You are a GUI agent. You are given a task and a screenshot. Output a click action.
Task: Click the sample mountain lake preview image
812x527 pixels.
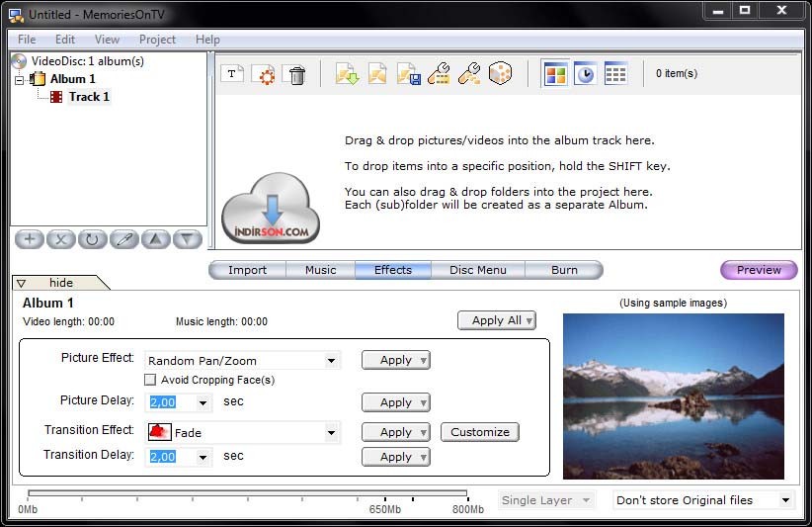pyautogui.click(x=674, y=396)
